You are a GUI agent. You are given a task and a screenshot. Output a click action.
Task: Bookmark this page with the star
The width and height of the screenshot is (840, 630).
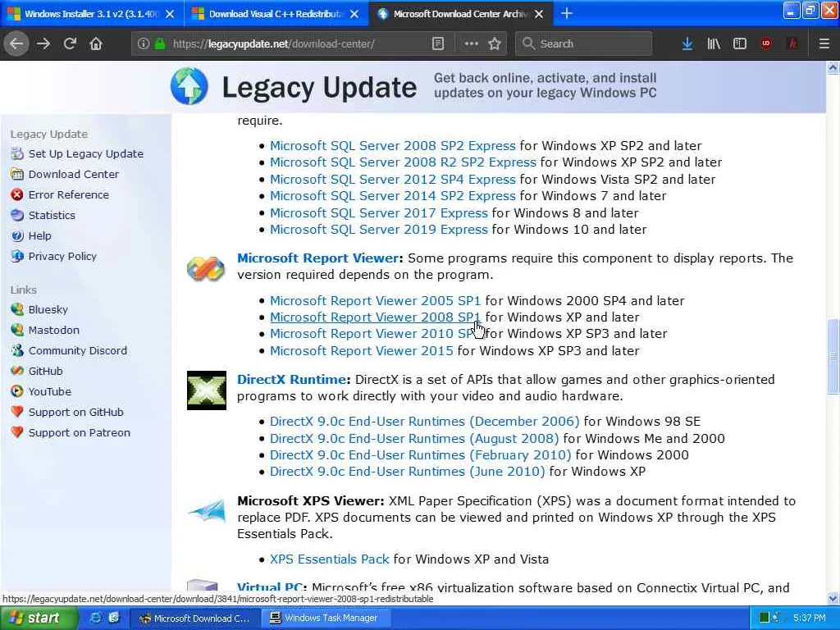tap(495, 43)
